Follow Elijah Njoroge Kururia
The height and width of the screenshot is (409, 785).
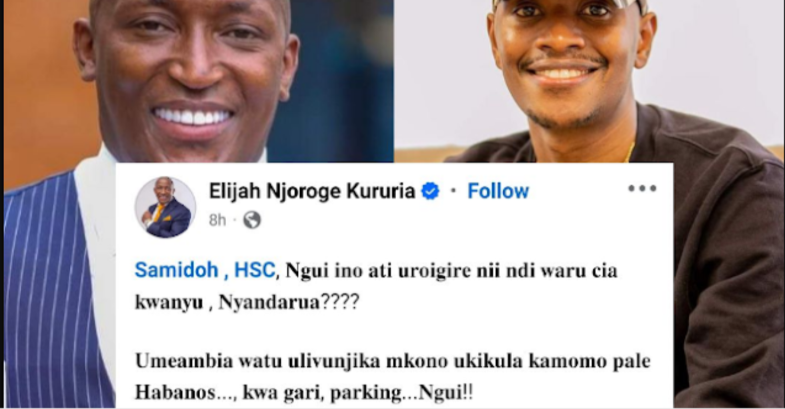498,191
